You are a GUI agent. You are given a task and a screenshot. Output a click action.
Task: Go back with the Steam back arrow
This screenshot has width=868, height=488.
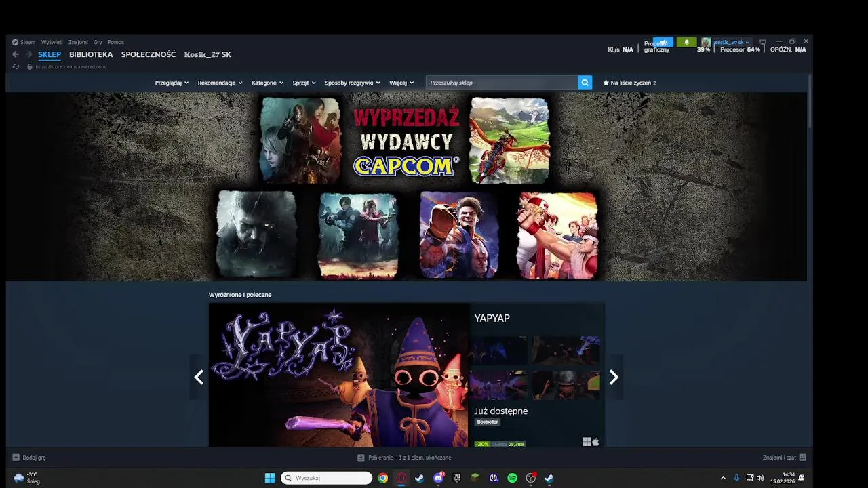(x=15, y=54)
